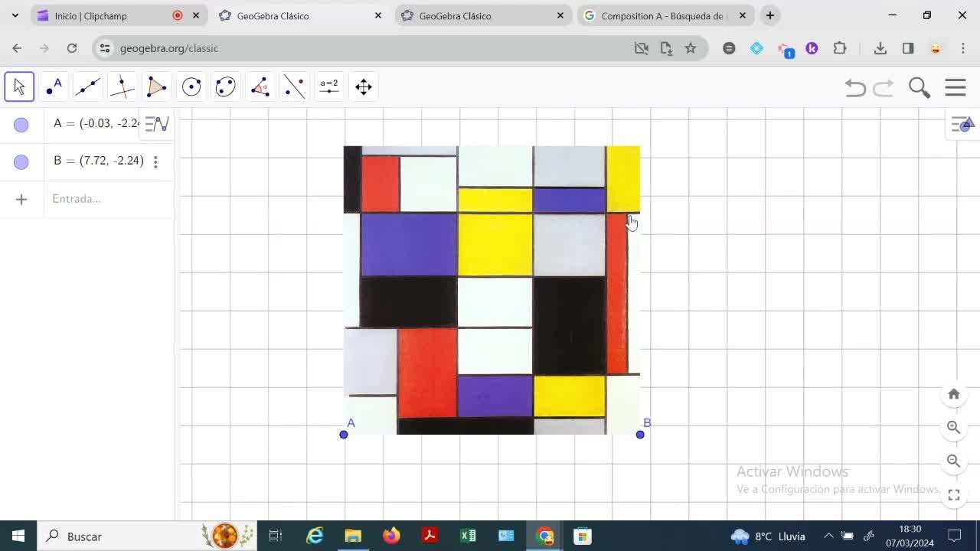Toggle the Chrome side panel
Image resolution: width=980 pixels, height=551 pixels.
[x=908, y=48]
